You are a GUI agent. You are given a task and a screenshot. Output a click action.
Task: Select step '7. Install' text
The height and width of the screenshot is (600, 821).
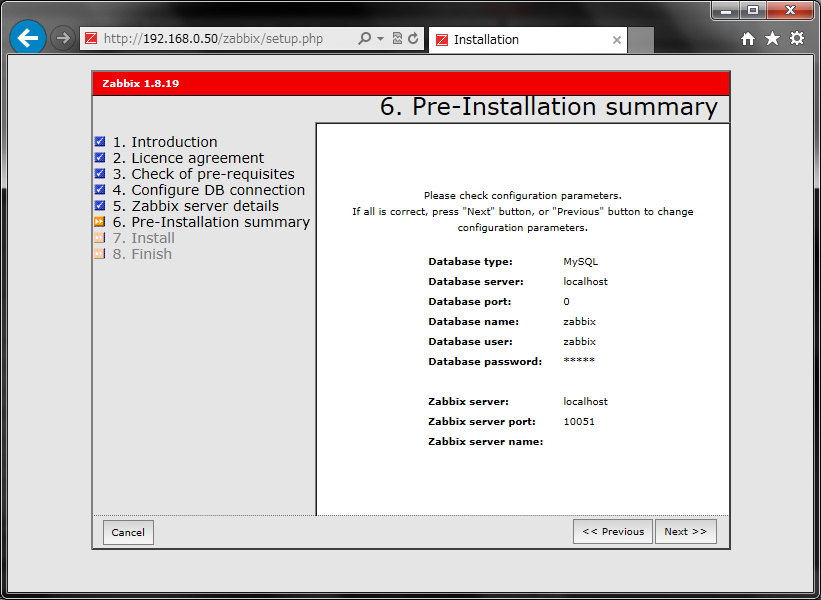[144, 238]
